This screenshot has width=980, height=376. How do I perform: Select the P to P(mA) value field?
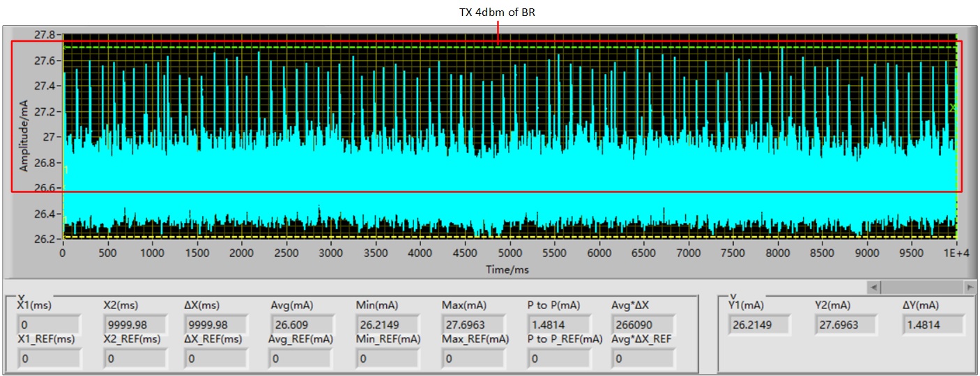click(558, 324)
